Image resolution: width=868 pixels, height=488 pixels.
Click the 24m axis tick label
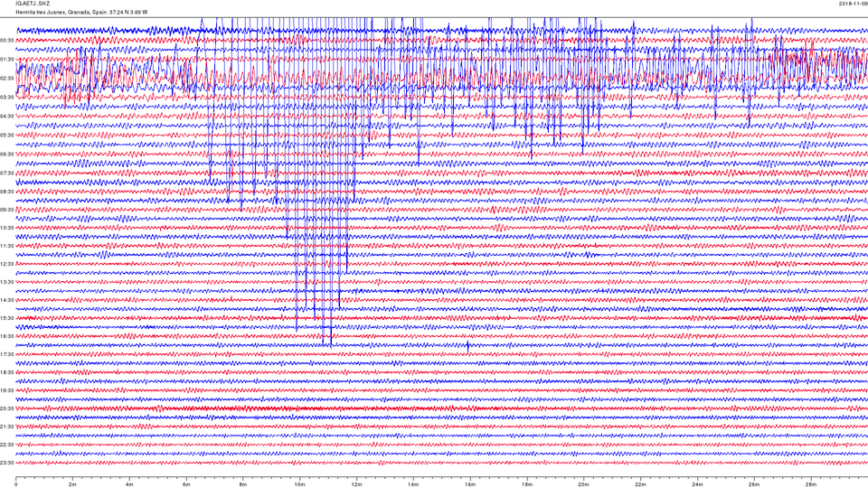[x=697, y=484]
